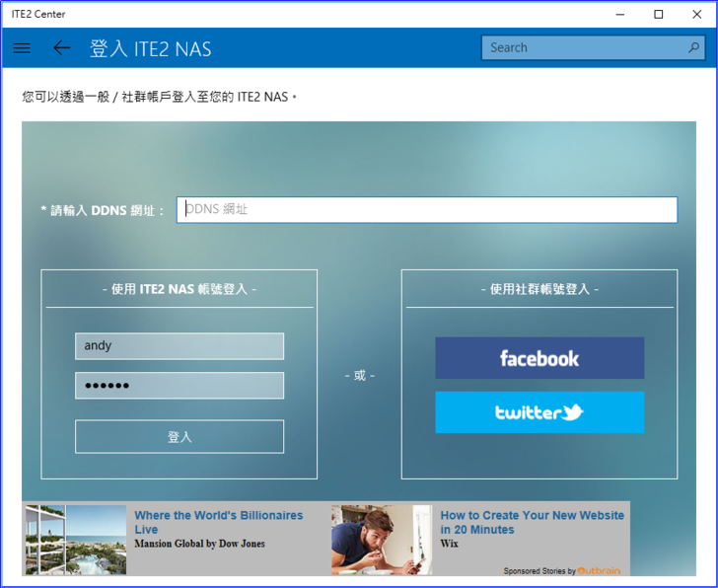Image resolution: width=718 pixels, height=588 pixels.
Task: Sign in with the facebook button
Action: click(x=539, y=358)
